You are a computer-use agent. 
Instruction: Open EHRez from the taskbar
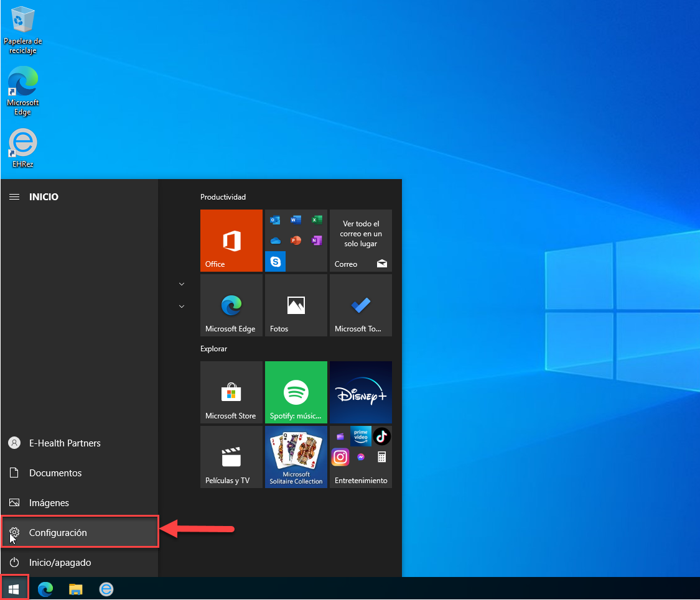pos(106,589)
